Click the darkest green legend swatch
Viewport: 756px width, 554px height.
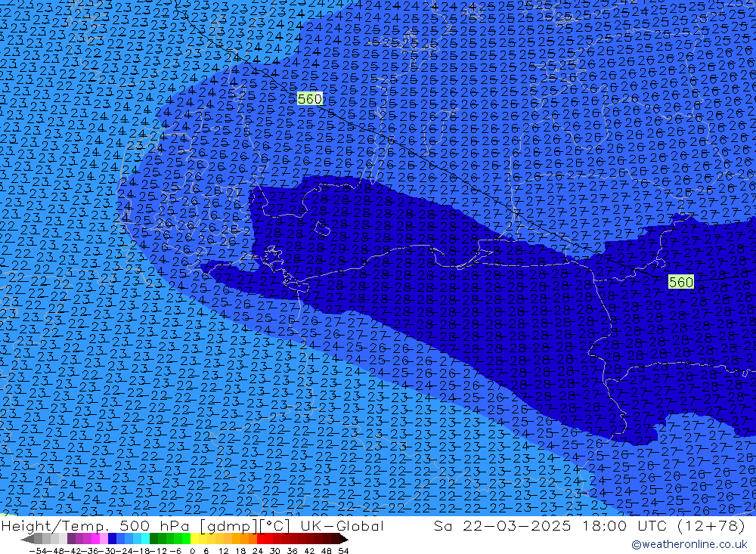[x=153, y=539]
